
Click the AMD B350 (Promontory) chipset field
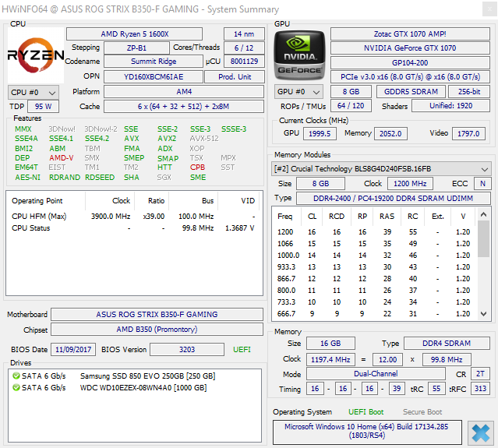coord(157,330)
